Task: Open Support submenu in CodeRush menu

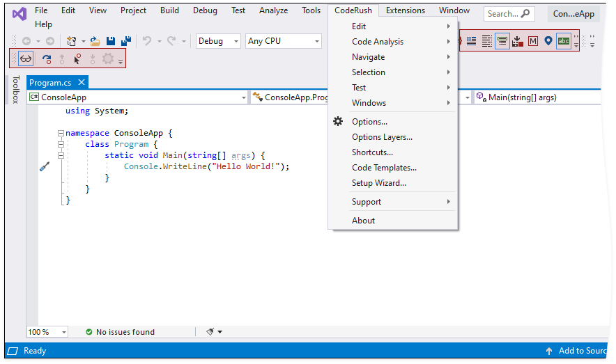Action: click(x=393, y=202)
